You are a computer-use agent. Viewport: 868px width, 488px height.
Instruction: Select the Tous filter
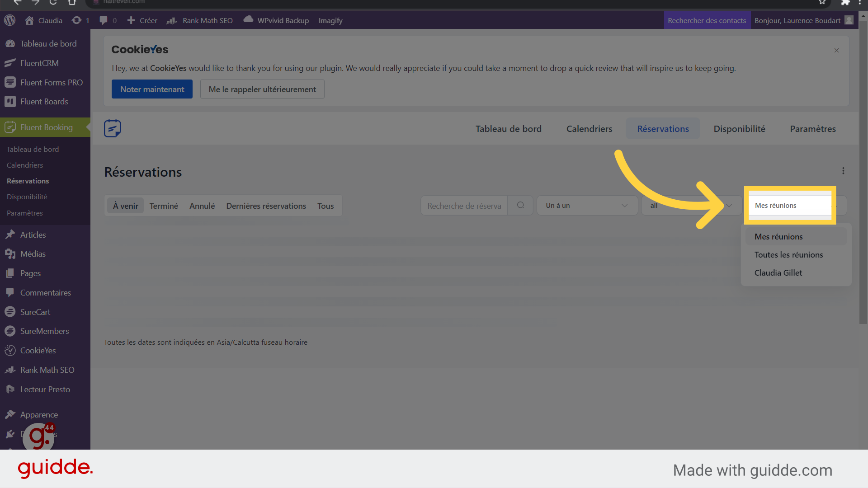(325, 206)
